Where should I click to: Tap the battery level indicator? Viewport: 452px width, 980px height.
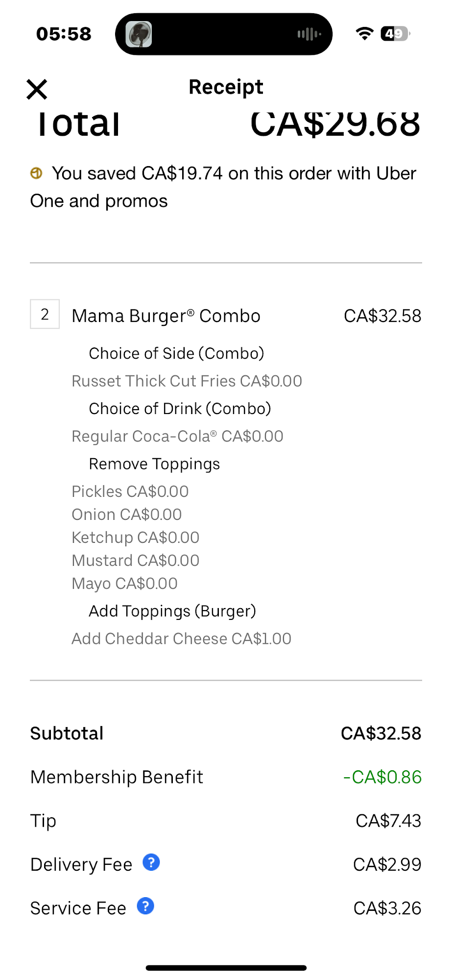395,33
